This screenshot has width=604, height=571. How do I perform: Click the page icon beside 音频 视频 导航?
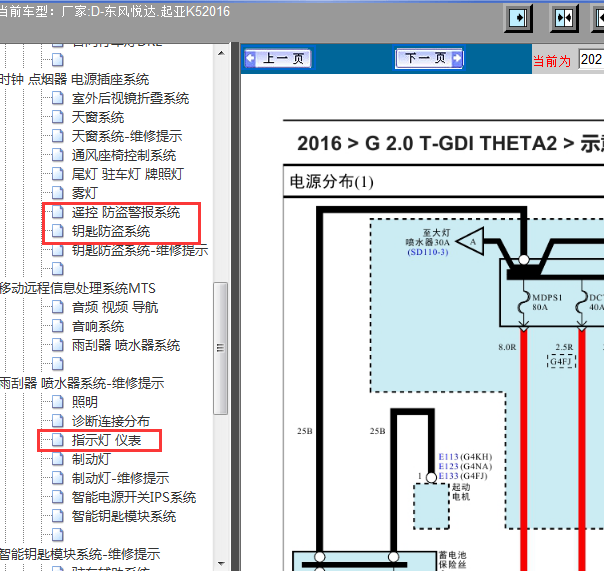point(58,307)
